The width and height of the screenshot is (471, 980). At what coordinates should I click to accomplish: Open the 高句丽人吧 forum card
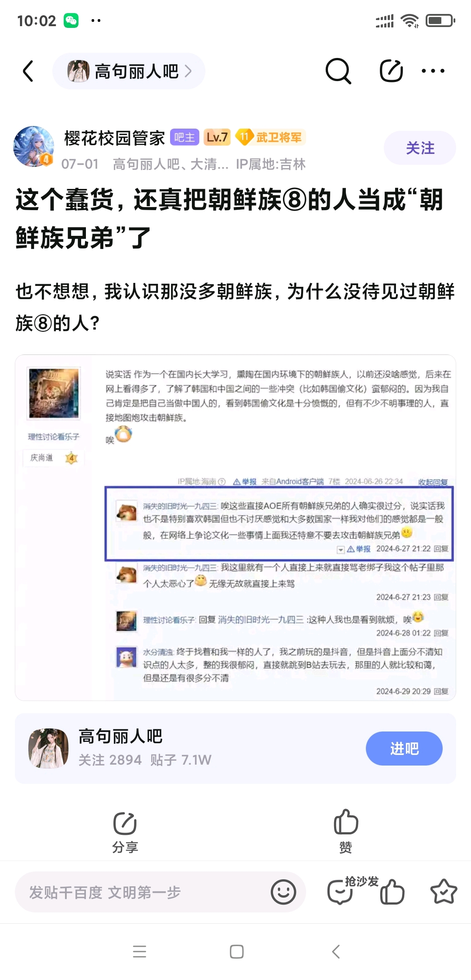tap(235, 749)
